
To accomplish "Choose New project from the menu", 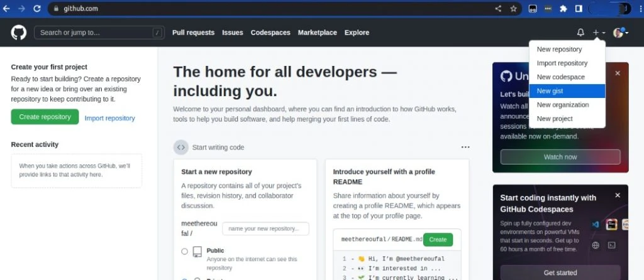I will 567,119.
